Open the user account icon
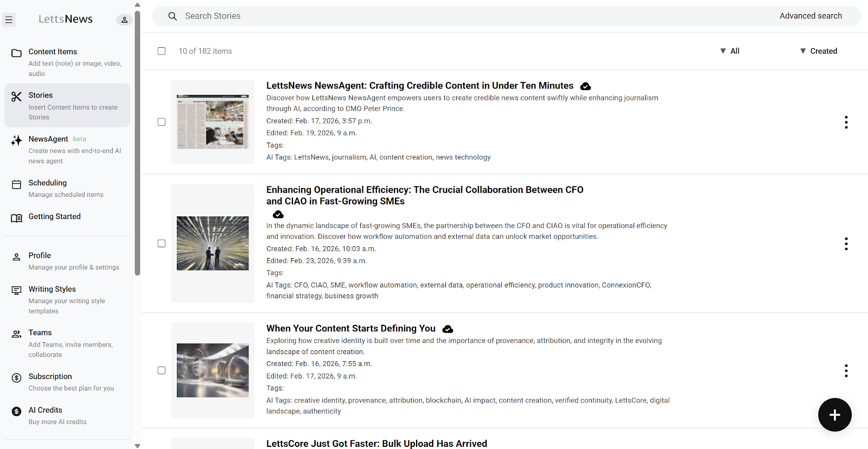This screenshot has height=449, width=868. point(124,20)
